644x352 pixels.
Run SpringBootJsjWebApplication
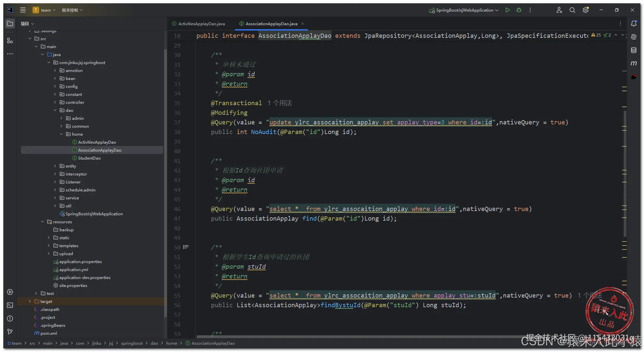point(508,10)
